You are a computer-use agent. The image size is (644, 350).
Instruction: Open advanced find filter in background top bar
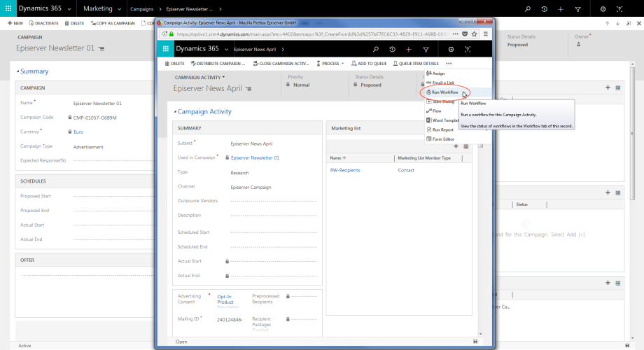[x=578, y=8]
